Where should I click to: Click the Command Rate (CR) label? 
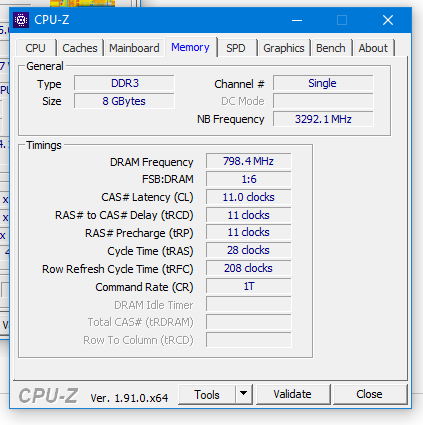pos(144,287)
